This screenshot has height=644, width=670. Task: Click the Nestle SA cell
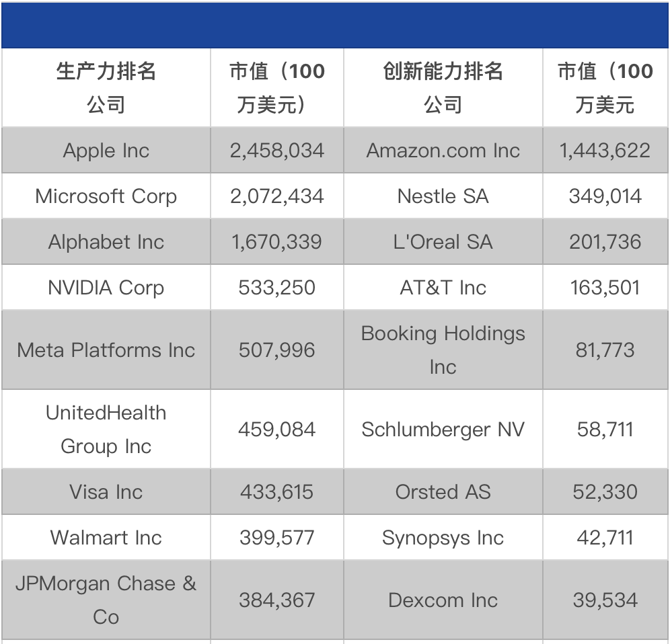tap(443, 196)
